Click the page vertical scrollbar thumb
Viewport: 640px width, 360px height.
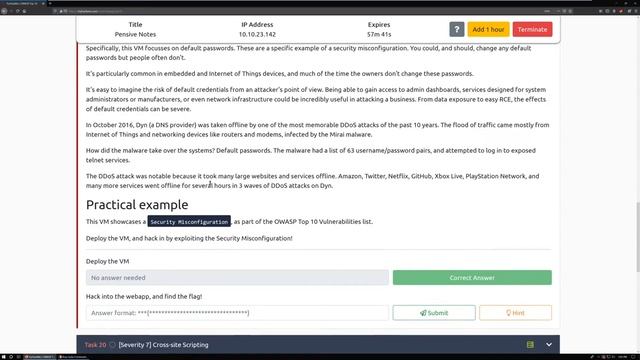click(x=638, y=237)
